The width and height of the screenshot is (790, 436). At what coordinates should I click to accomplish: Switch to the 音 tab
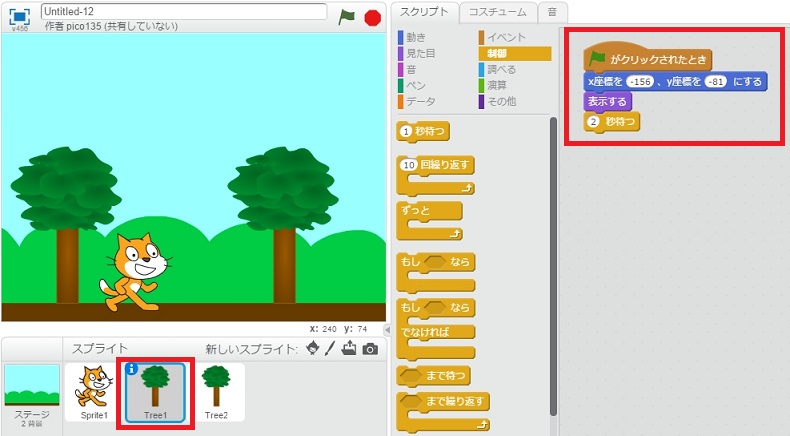coord(552,12)
